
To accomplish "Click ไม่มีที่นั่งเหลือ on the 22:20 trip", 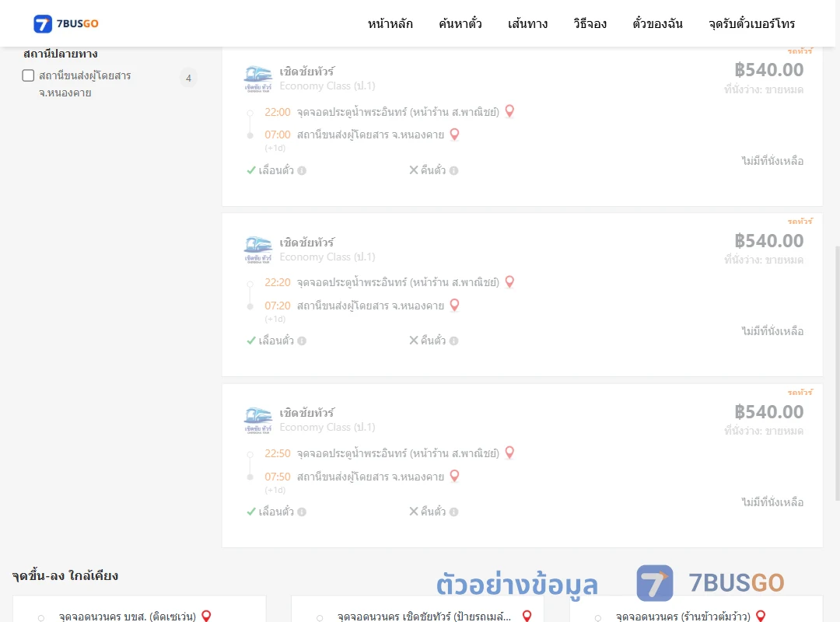I will (772, 331).
